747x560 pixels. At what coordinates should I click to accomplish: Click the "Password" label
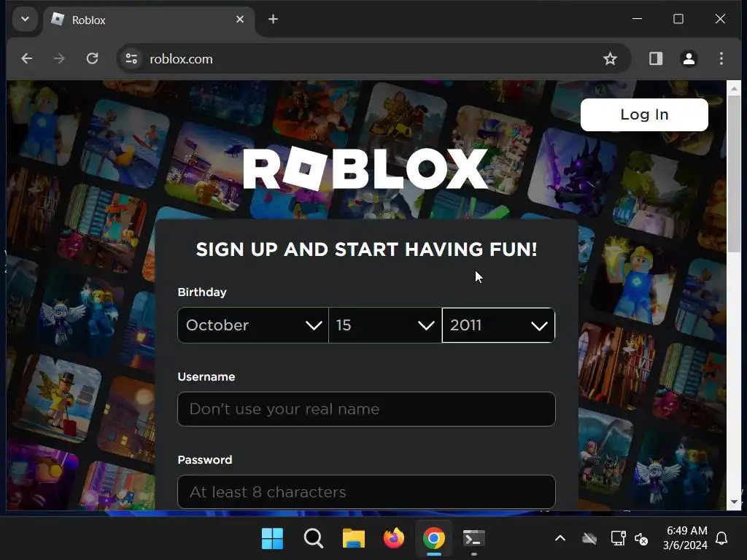tap(205, 459)
